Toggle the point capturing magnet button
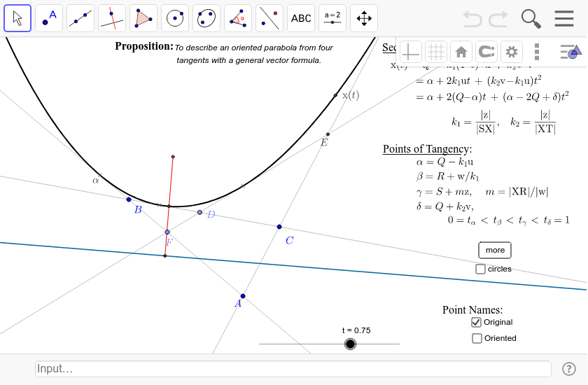The height and width of the screenshot is (385, 588). [486, 52]
